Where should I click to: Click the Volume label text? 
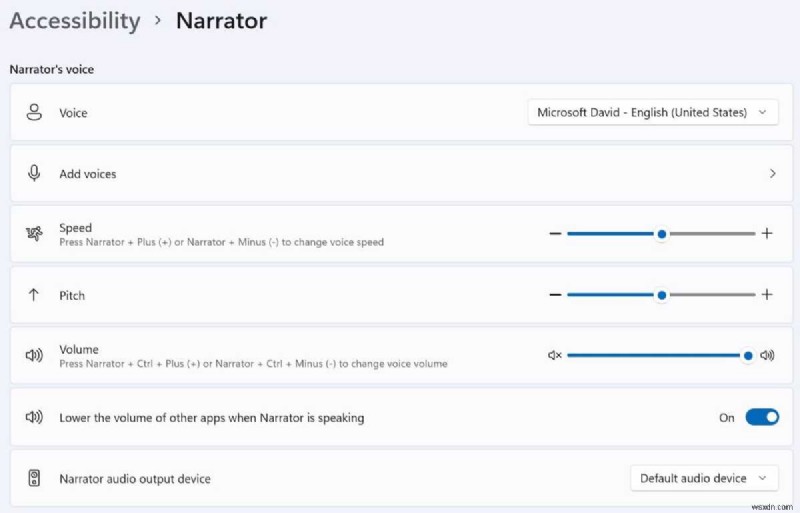79,349
